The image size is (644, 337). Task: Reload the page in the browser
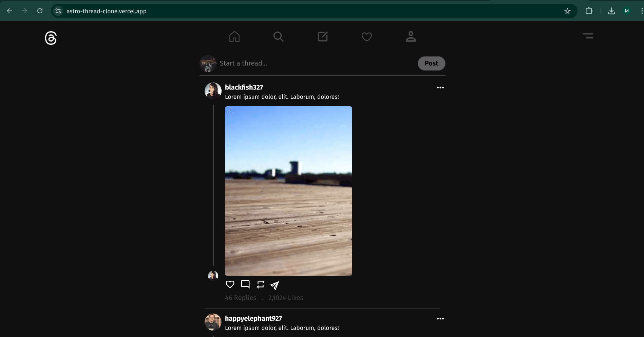(40, 11)
